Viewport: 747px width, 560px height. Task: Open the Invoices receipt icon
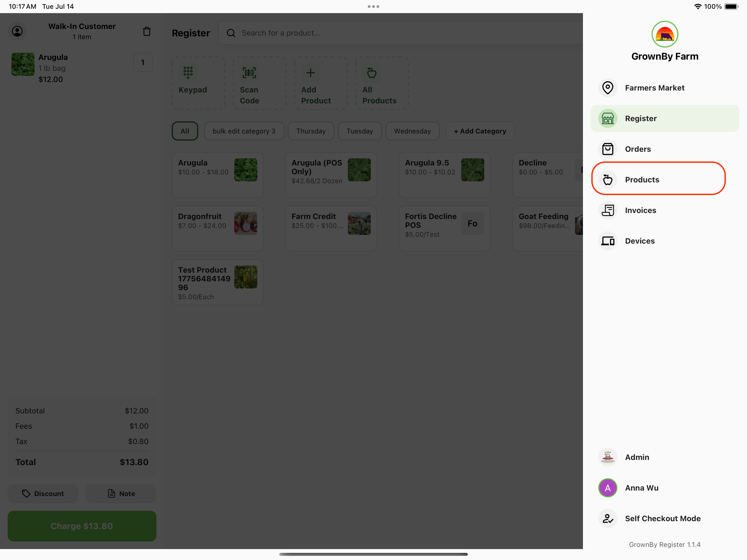click(608, 211)
